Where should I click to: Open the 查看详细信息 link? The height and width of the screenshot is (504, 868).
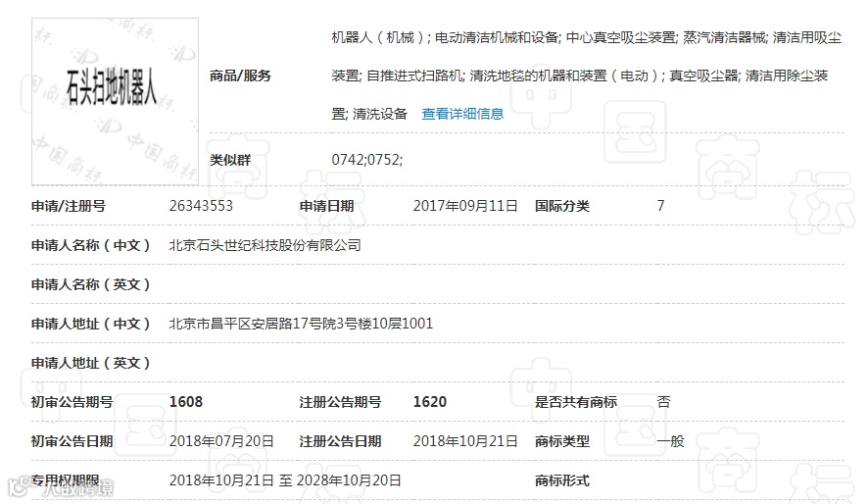[462, 114]
